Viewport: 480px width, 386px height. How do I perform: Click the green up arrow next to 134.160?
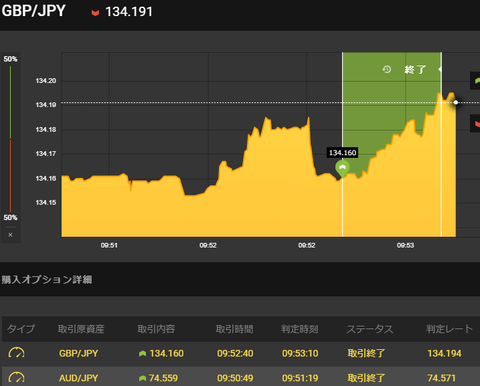click(142, 353)
